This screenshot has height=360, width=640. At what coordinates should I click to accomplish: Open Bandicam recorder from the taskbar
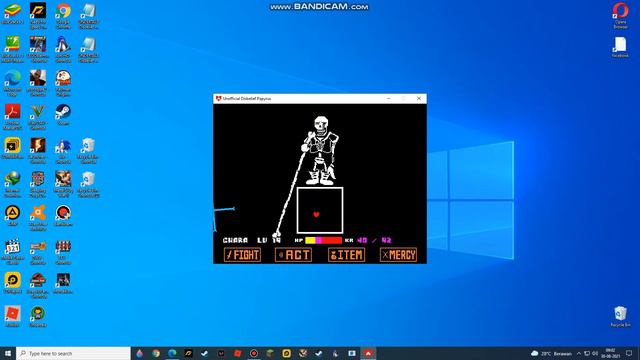pyautogui.click(x=254, y=353)
